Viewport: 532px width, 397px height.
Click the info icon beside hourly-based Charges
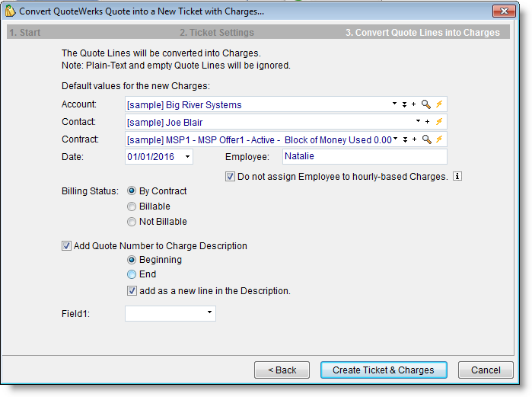coord(457,177)
